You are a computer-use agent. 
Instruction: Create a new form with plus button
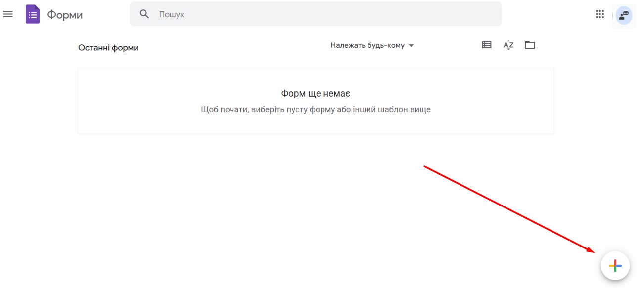pos(615,266)
